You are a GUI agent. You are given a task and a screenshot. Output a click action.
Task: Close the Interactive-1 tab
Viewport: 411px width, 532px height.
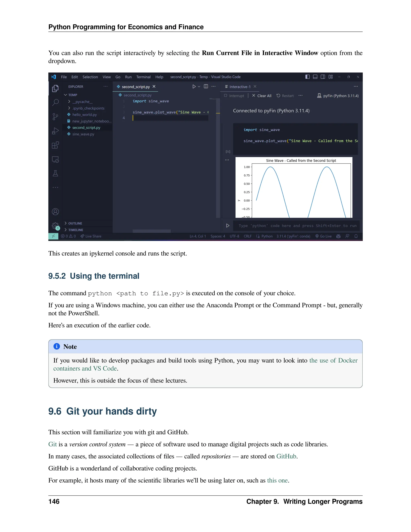(255, 87)
